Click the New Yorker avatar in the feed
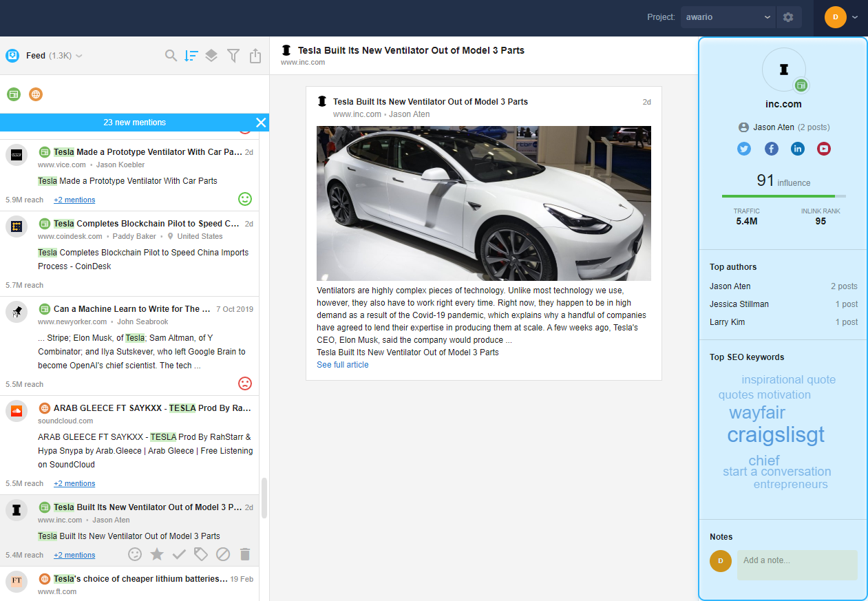This screenshot has width=868, height=601. point(17,311)
